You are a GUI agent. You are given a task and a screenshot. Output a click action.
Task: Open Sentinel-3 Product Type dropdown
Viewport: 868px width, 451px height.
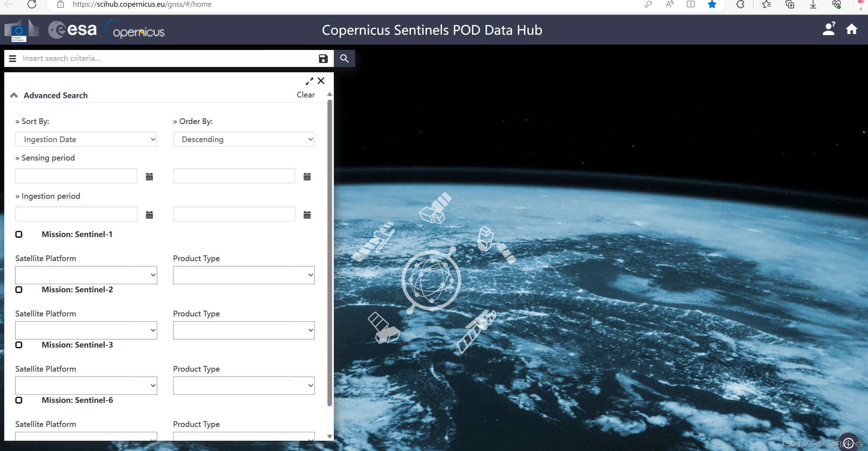point(244,385)
